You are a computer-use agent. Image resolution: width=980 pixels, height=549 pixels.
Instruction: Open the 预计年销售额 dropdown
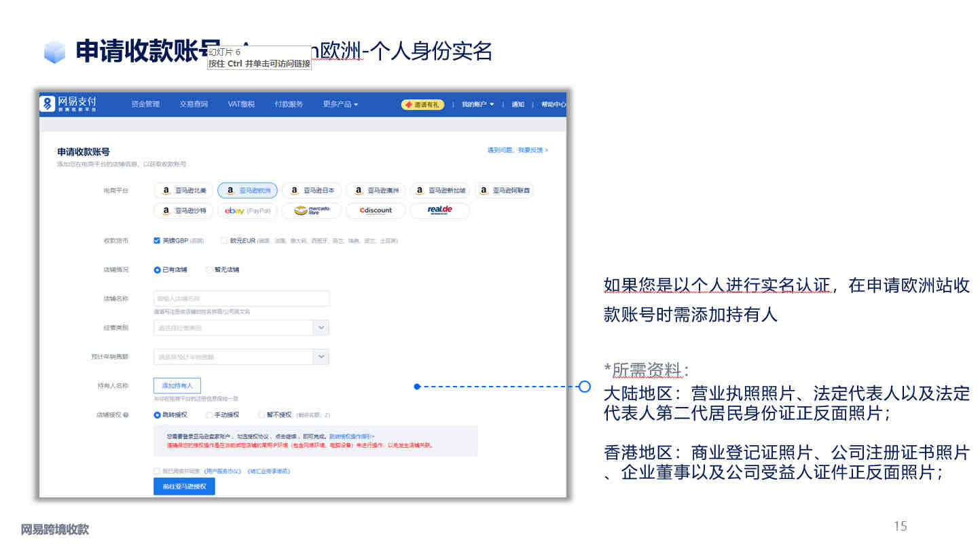coord(241,357)
